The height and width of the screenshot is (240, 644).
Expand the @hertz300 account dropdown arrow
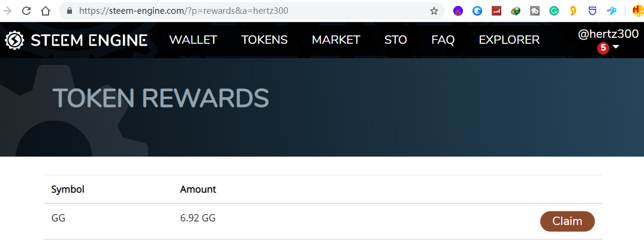point(616,47)
